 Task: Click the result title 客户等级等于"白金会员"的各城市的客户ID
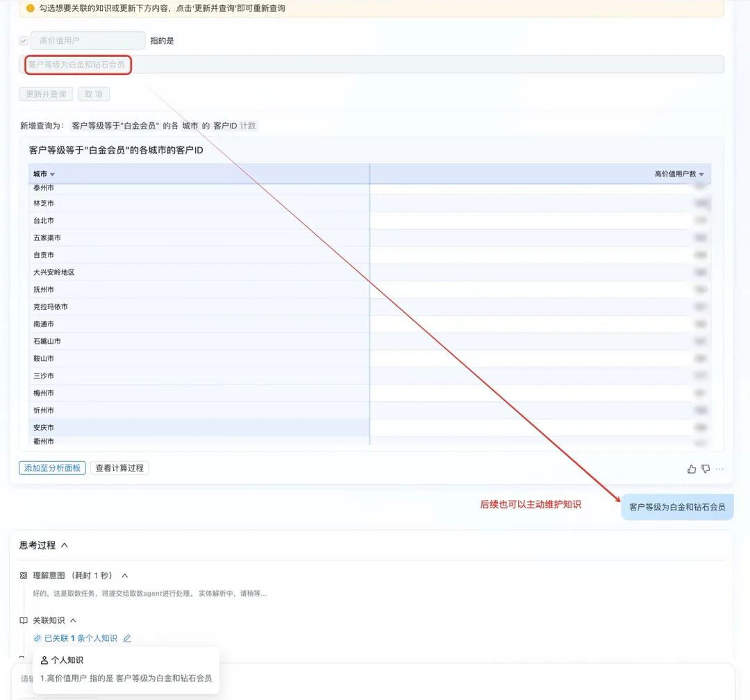(x=116, y=150)
